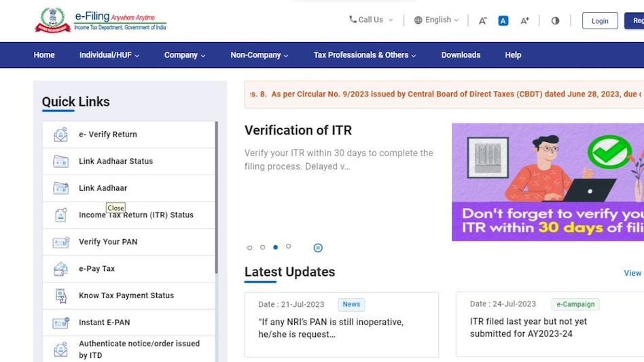Click the Verification of ITR heading
The height and width of the screenshot is (362, 644).
pos(298,130)
